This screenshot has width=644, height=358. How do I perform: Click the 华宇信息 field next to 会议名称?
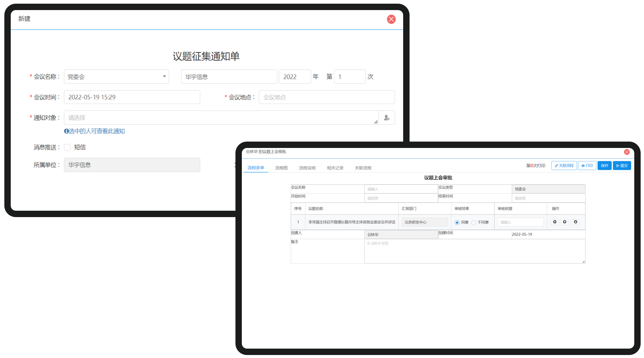click(x=229, y=77)
